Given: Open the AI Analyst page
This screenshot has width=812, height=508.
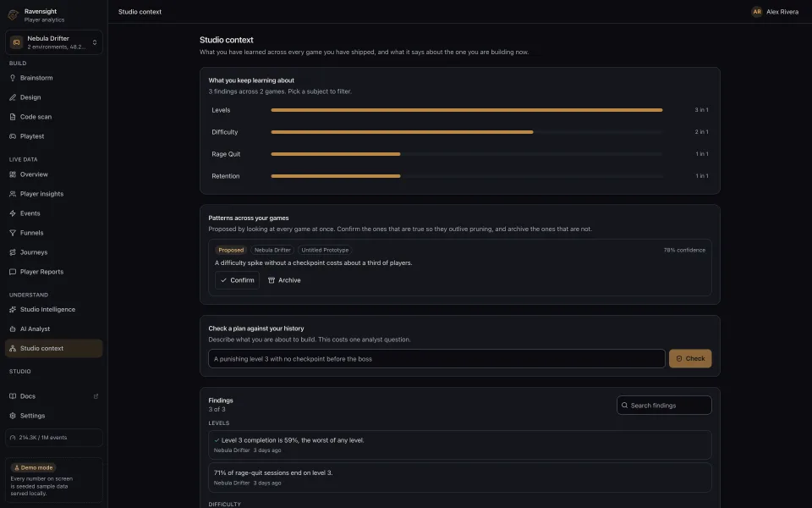Looking at the screenshot, I should (x=54, y=329).
